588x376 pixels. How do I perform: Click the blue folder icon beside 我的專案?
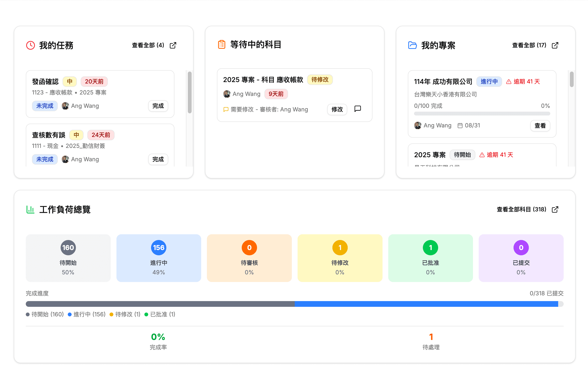pos(412,45)
